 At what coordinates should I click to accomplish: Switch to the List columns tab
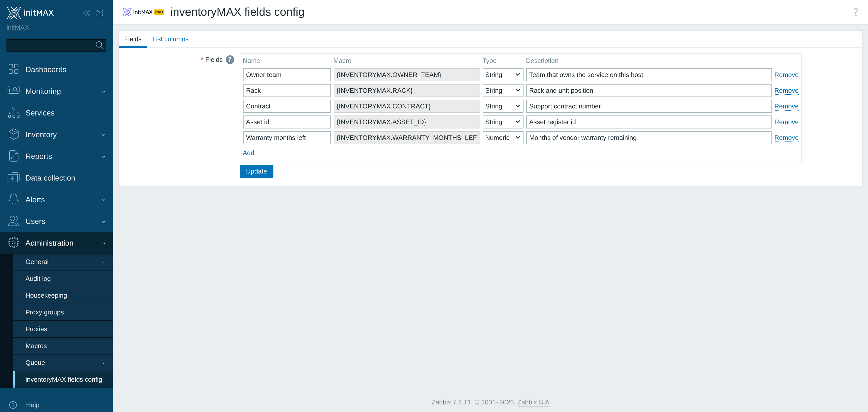point(170,39)
